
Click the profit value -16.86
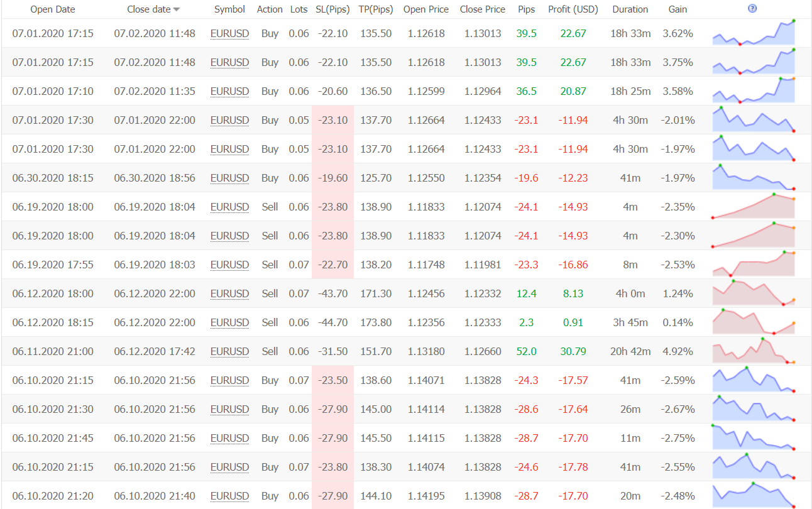point(573,265)
